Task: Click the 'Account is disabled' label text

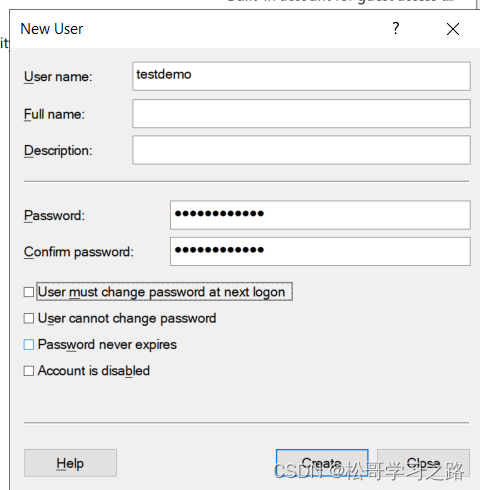Action: (x=94, y=371)
